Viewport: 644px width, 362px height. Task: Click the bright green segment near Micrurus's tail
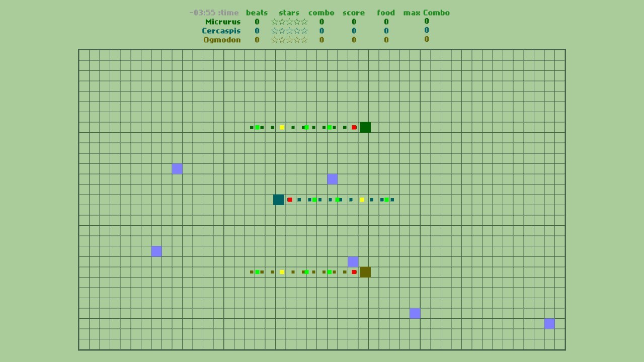(258, 127)
